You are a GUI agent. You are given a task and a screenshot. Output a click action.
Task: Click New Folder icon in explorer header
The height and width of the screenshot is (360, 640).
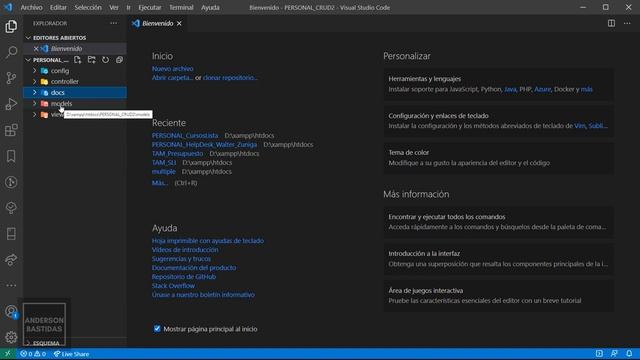pyautogui.click(x=91, y=60)
